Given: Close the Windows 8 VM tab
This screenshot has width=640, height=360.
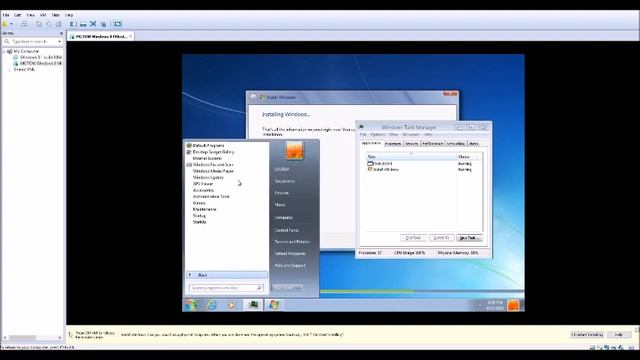Looking at the screenshot, I should (x=131, y=36).
